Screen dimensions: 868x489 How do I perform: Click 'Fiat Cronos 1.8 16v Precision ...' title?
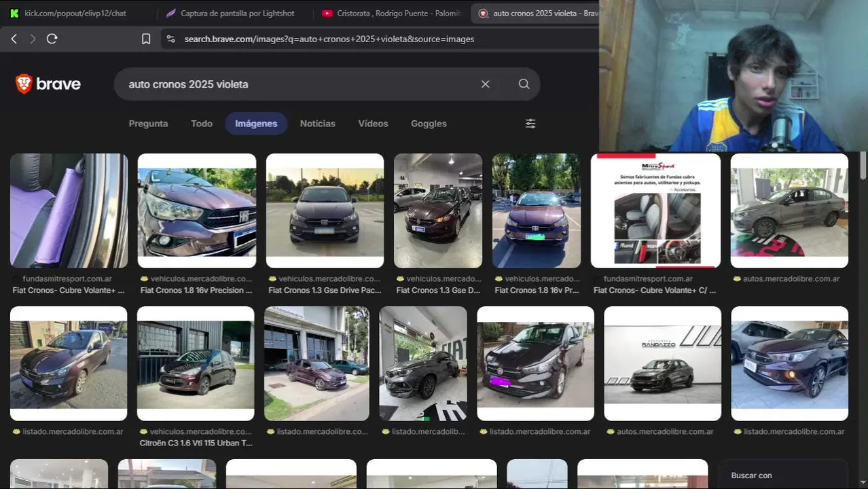(196, 290)
